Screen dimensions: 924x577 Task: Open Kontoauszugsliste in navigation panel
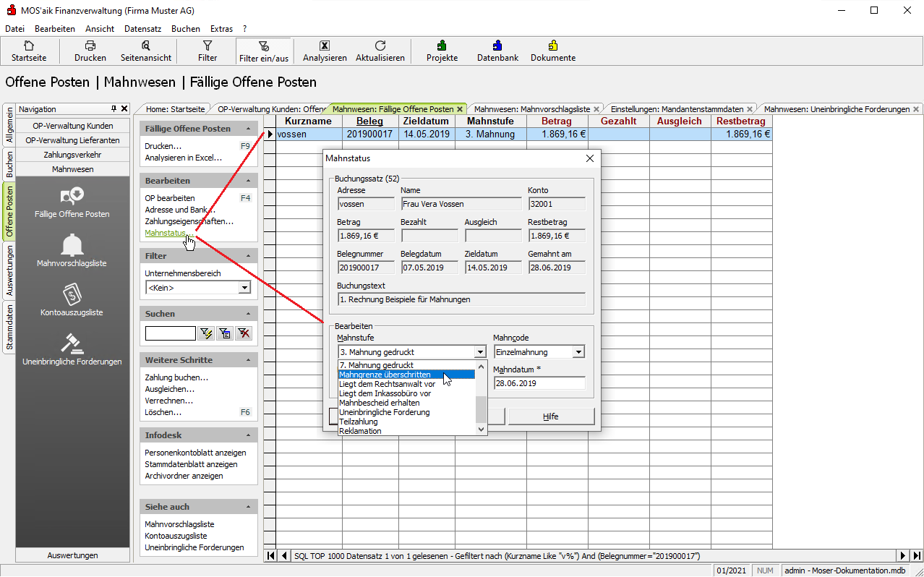click(x=72, y=294)
